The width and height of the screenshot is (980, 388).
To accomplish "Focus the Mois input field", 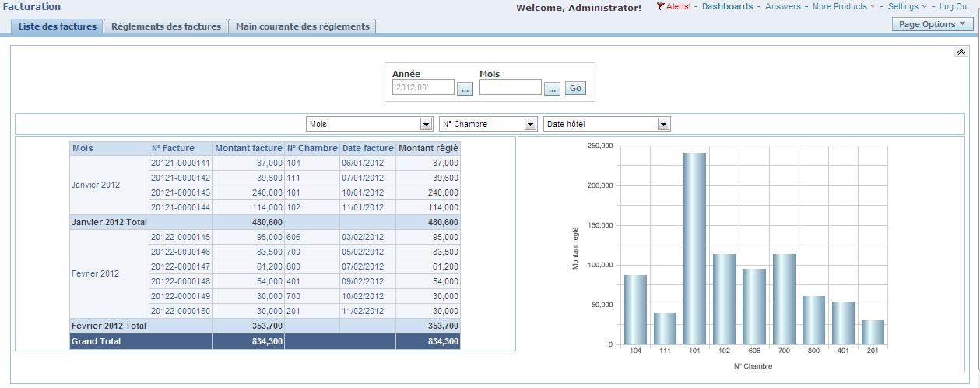I will (x=511, y=87).
